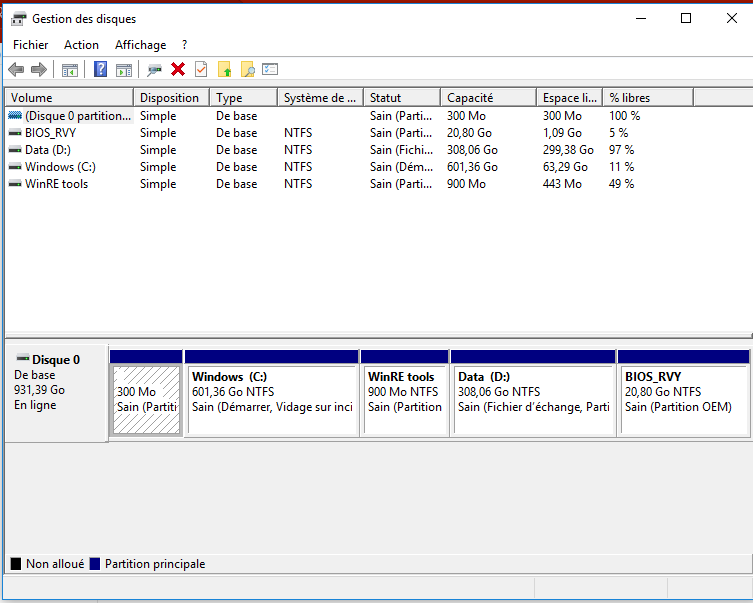Screen dimensions: 753x603
Task: Minimize the Gestion des disques window
Action: point(641,19)
